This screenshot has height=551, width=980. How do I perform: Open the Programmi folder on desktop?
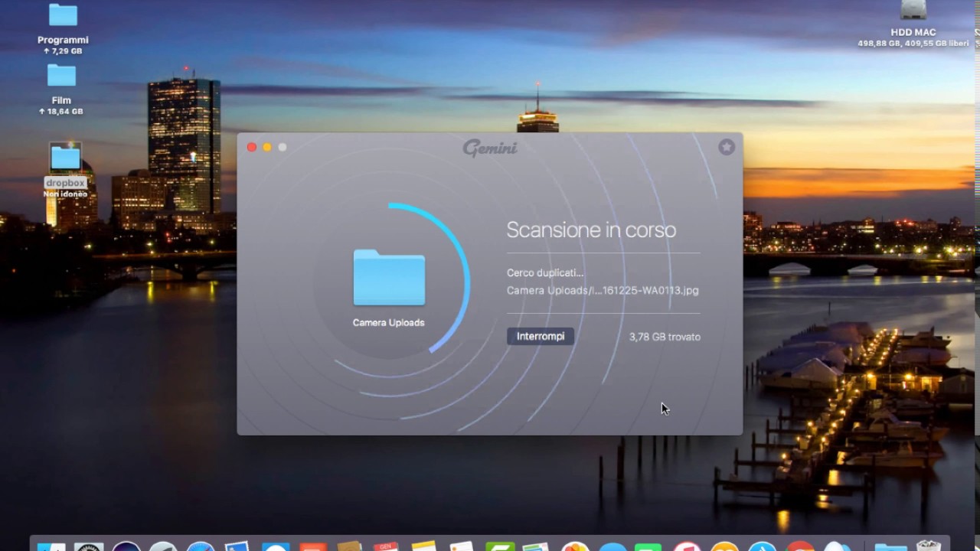[x=63, y=15]
